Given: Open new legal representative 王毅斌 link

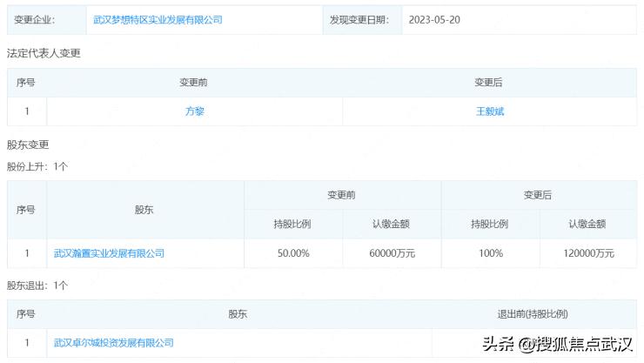Looking at the screenshot, I should pyautogui.click(x=490, y=111).
